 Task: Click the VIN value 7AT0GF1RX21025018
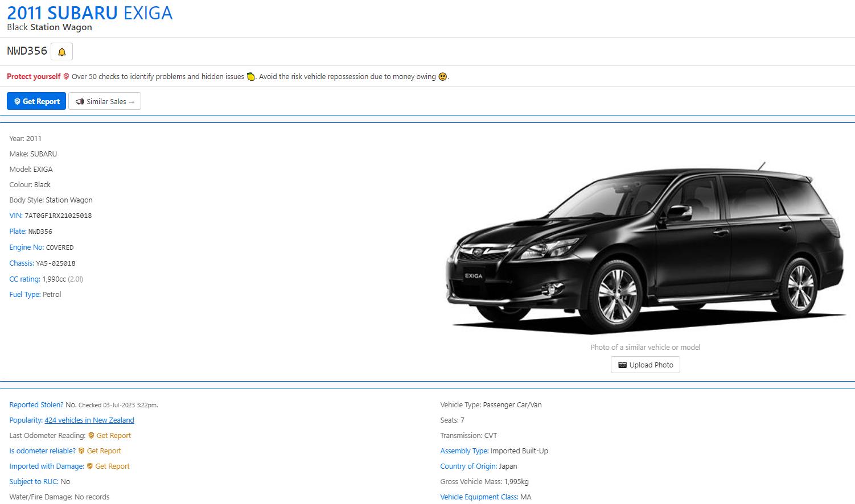tap(58, 216)
